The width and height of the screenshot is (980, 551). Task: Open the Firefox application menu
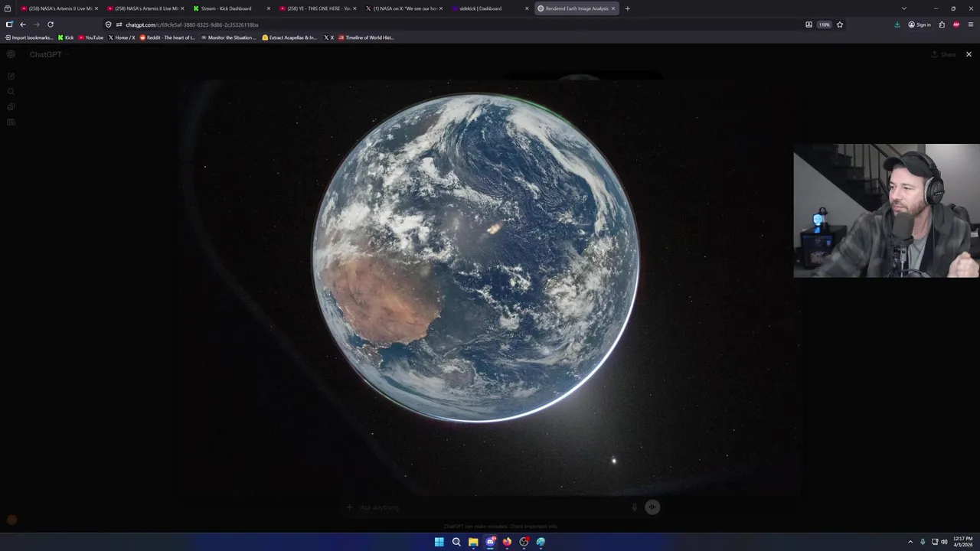click(x=971, y=24)
